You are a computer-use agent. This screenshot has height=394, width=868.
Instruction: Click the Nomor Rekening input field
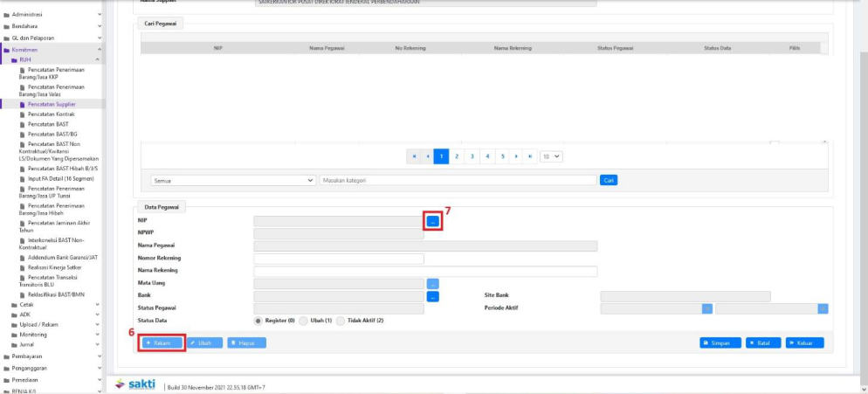tap(338, 259)
